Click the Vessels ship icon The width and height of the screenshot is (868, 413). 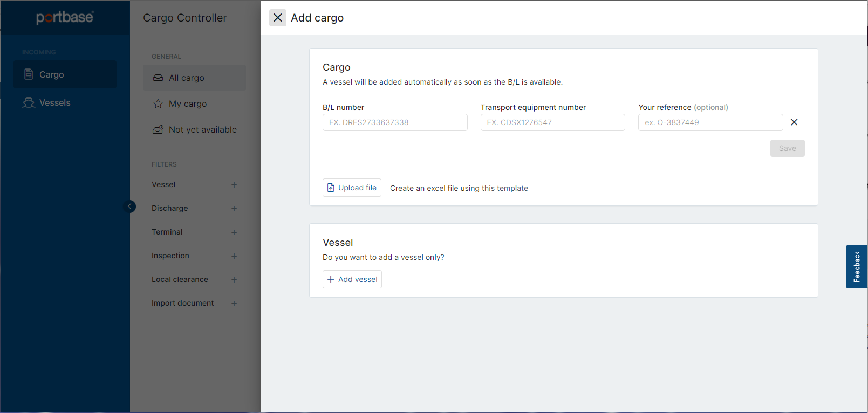pyautogui.click(x=29, y=102)
